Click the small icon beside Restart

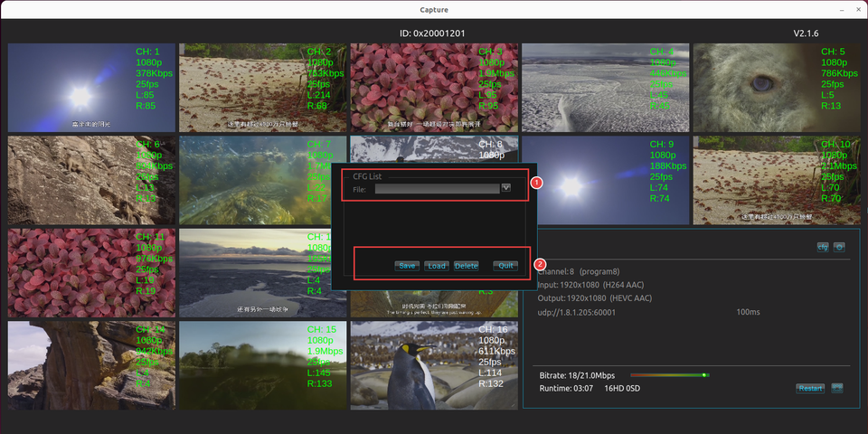(x=838, y=388)
